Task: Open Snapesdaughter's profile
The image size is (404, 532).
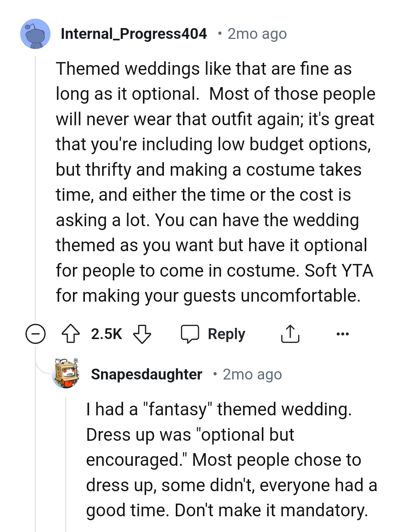Action: 147,375
